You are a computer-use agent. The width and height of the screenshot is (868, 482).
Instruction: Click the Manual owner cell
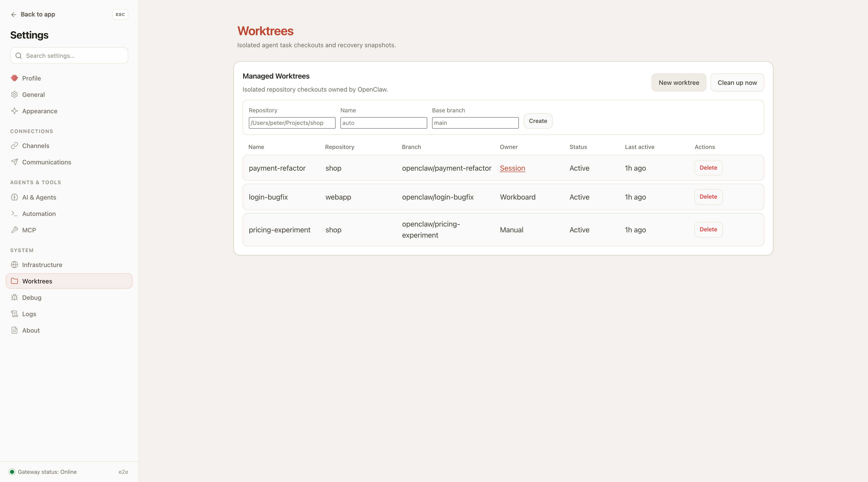[x=511, y=230]
